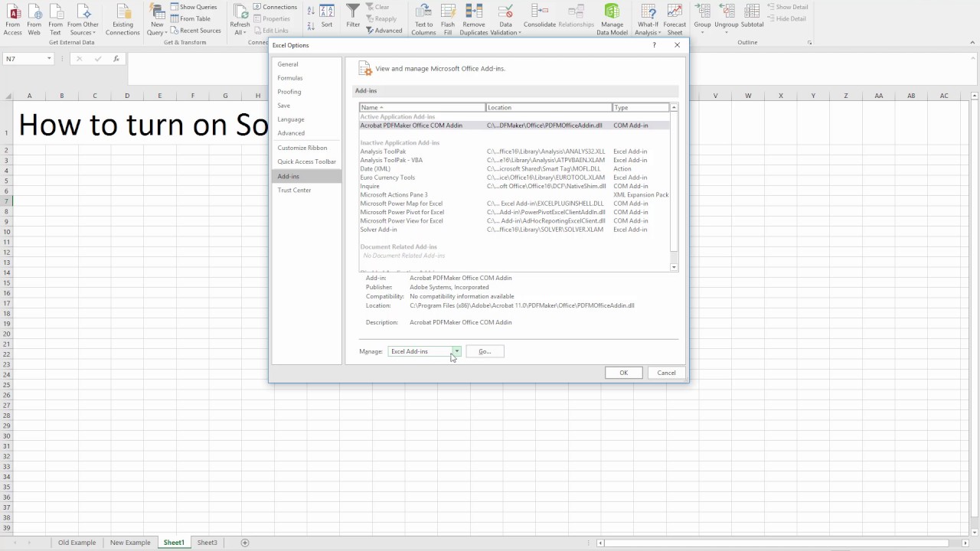Select Quick Access Toolbar category
The height and width of the screenshot is (551, 980).
[x=306, y=161]
